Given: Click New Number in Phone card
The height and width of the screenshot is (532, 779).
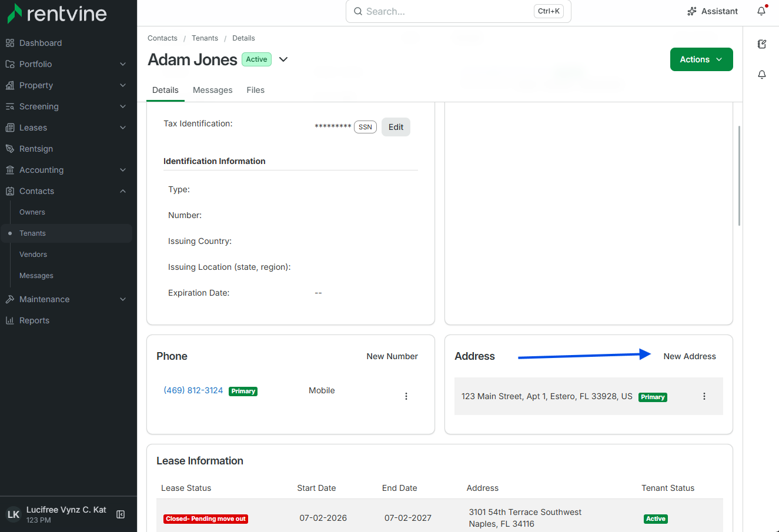Looking at the screenshot, I should 392,356.
